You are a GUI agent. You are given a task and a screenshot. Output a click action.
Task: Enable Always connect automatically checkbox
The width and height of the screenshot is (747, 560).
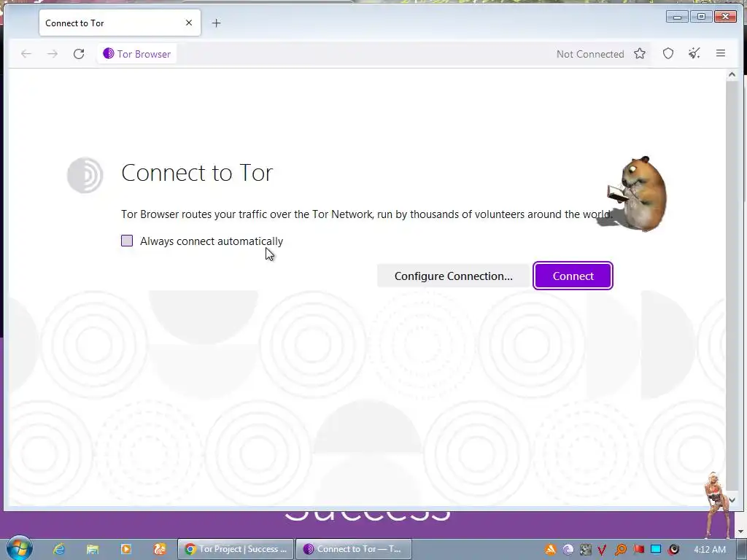[127, 241]
